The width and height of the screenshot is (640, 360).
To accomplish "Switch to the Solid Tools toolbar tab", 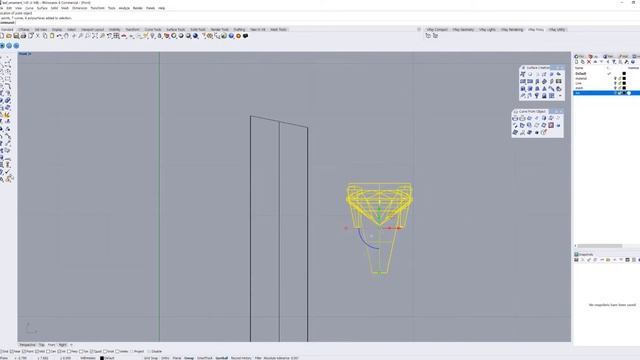I will [198, 29].
